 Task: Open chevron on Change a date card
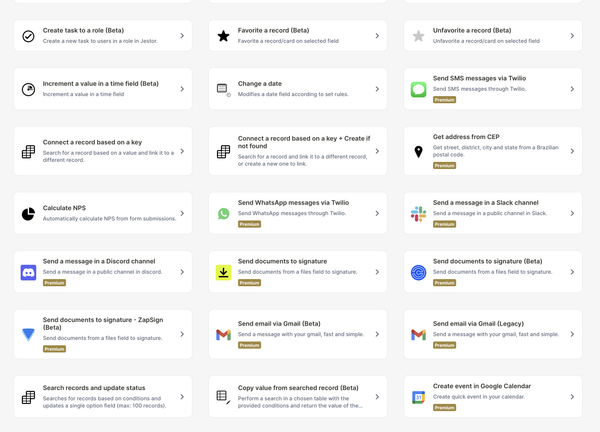[x=377, y=89]
